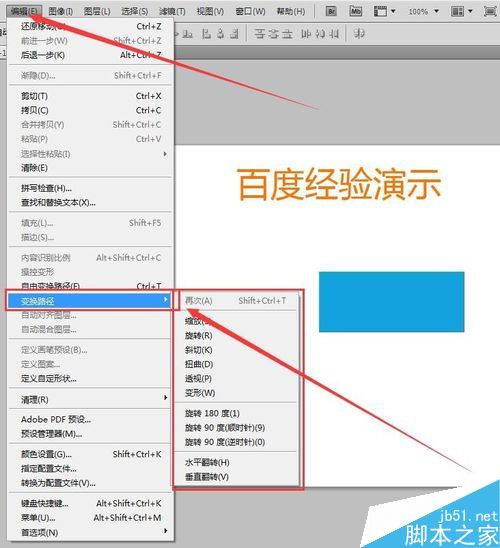Open the View Extras dropdown
The width and height of the screenshot is (500, 548).
[x=384, y=11]
